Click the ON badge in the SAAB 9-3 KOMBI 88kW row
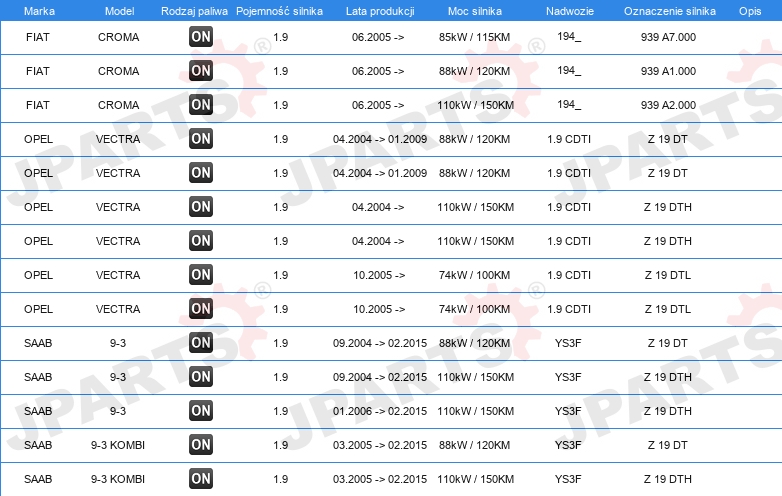The image size is (782, 496). pos(201,445)
